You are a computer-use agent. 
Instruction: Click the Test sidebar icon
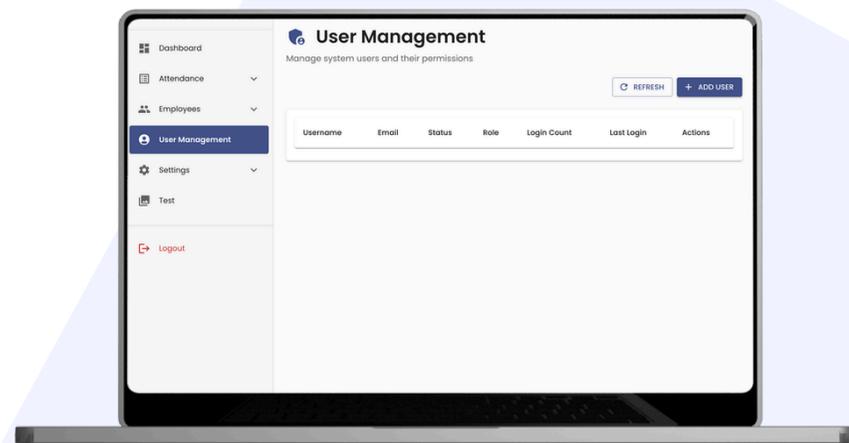[x=144, y=200]
